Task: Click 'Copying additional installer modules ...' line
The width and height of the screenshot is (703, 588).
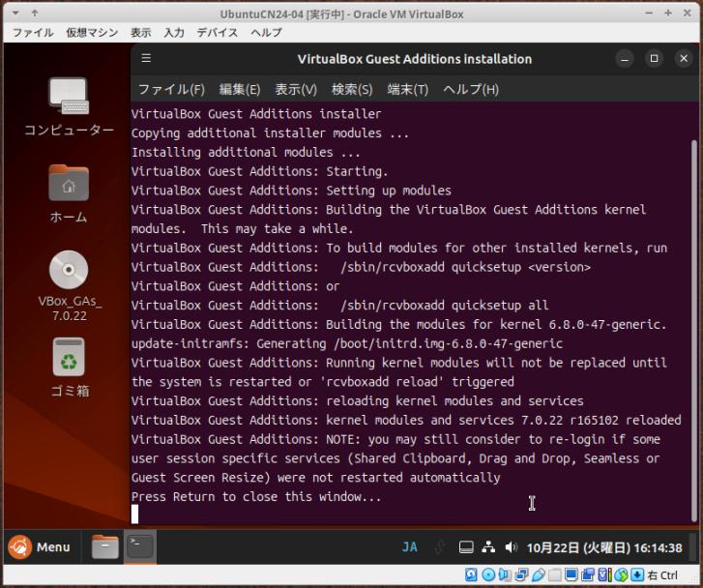Action: 271,133
